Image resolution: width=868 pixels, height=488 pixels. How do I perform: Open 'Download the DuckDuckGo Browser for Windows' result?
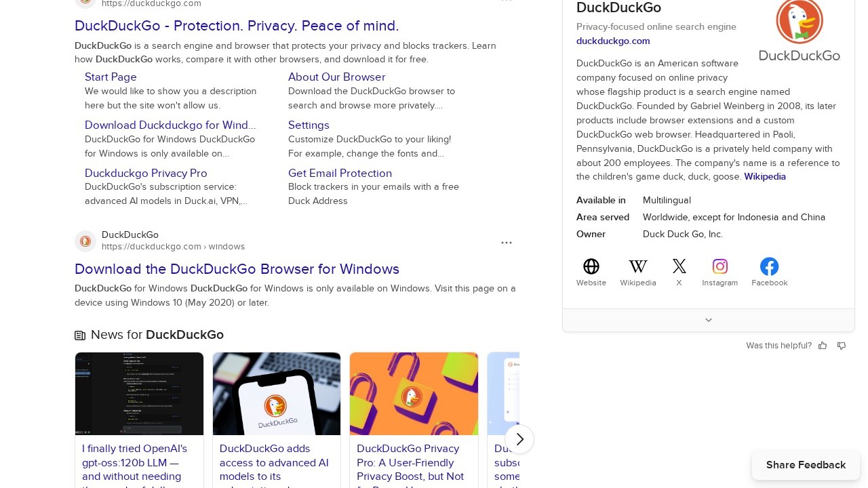[237, 269]
